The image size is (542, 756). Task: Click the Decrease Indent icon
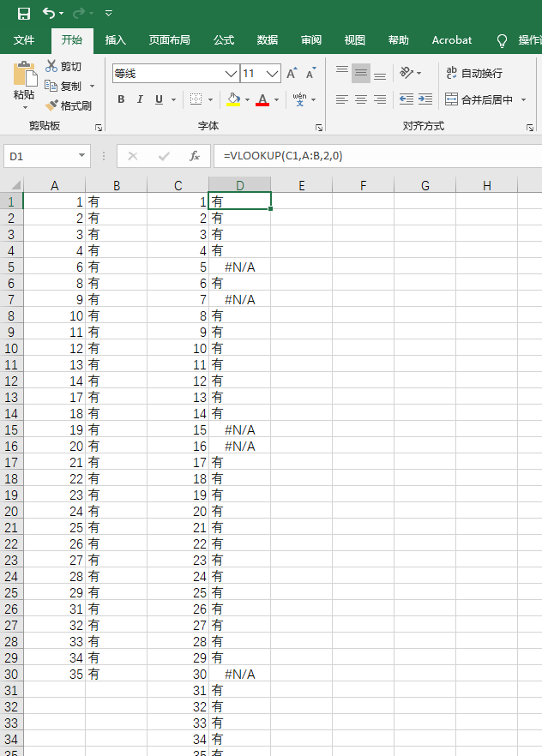coord(406,99)
